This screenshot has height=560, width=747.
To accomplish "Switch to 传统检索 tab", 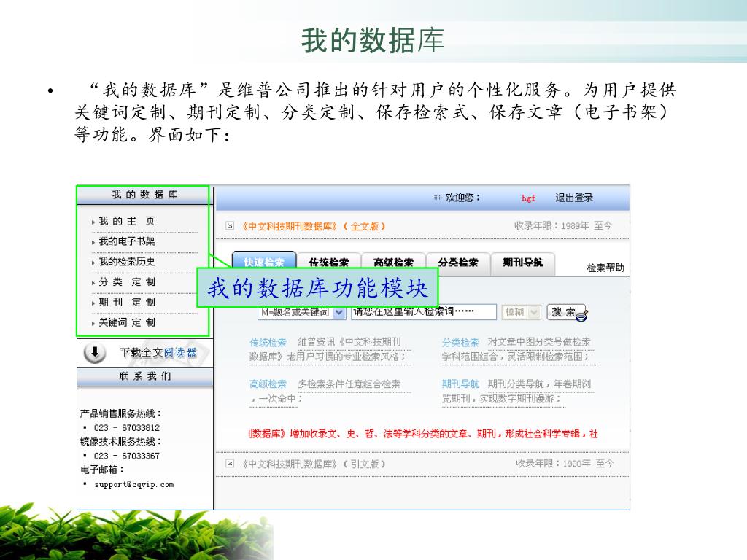I will click(x=329, y=262).
